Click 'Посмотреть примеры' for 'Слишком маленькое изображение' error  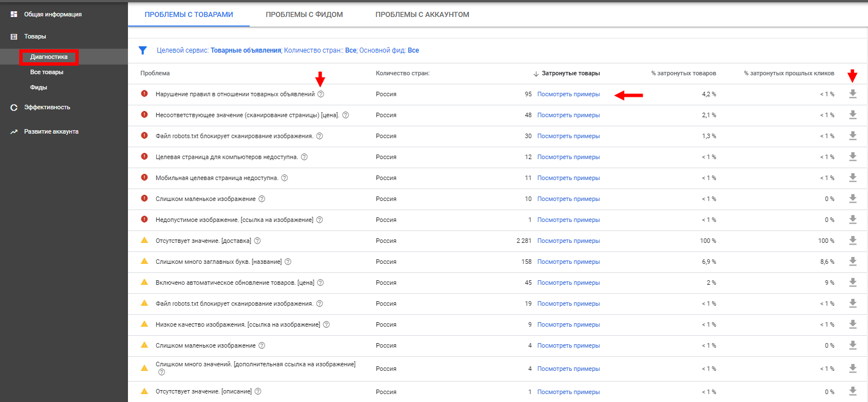point(568,199)
